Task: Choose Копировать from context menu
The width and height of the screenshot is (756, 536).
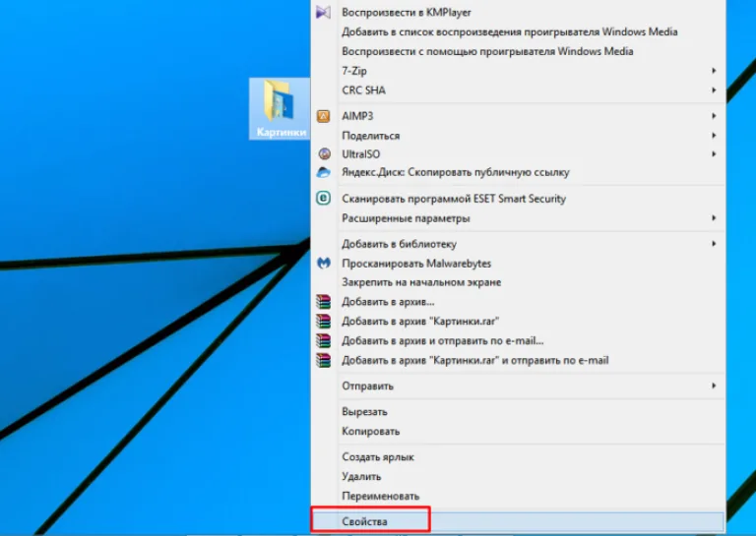Action: [518, 431]
